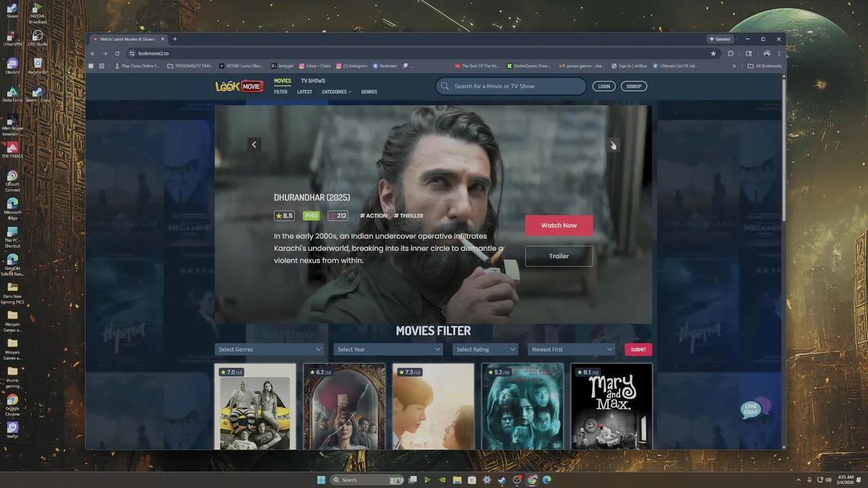The width and height of the screenshot is (868, 488).
Task: Select the OBS Studio desktop icon
Action: (38, 38)
